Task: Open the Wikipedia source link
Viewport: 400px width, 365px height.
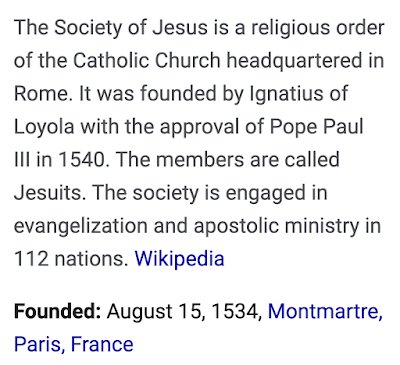Action: pos(179,259)
